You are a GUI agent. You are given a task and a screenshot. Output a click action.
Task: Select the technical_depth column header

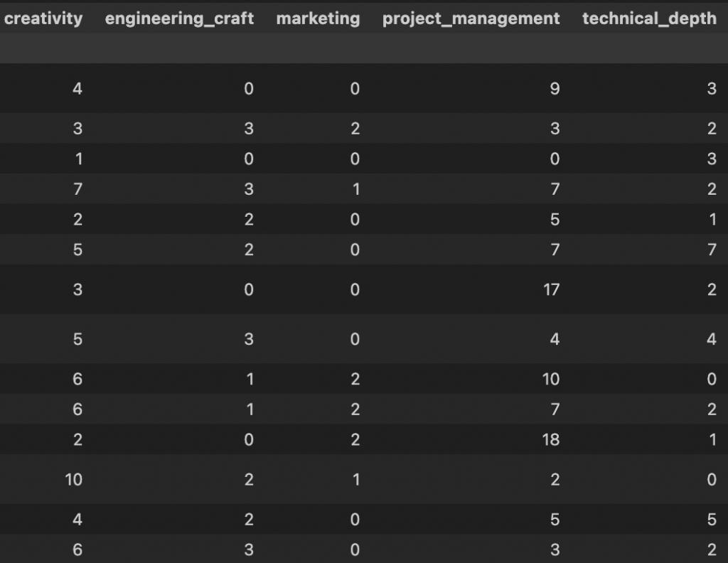pyautogui.click(x=649, y=18)
